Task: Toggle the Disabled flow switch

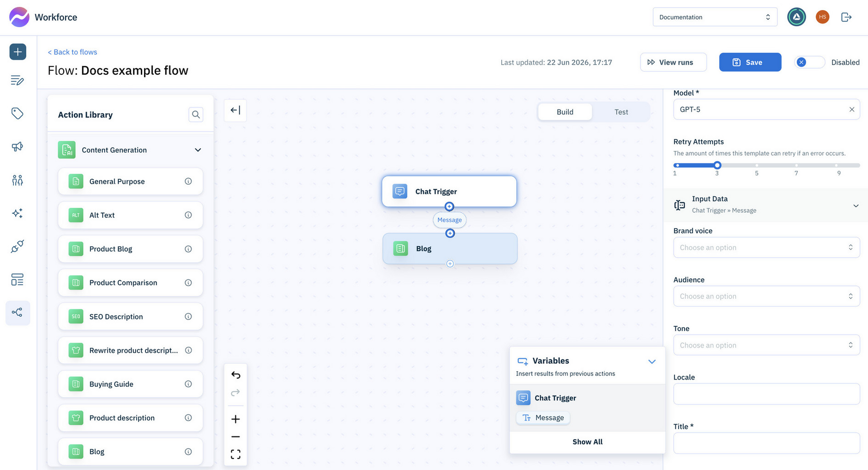Action: click(809, 62)
